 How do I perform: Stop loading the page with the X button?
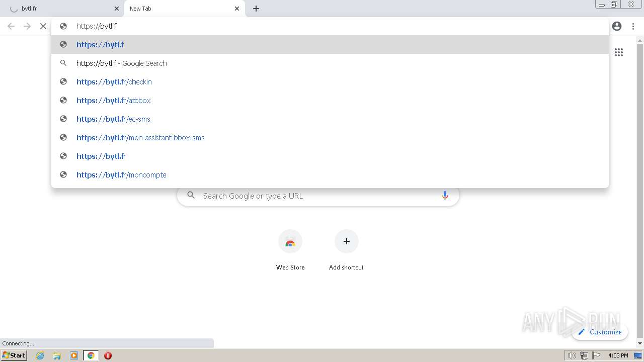pyautogui.click(x=43, y=26)
